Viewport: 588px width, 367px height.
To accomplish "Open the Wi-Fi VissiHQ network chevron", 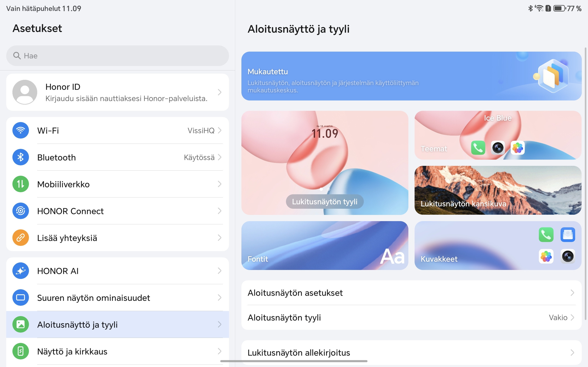I will pos(220,130).
